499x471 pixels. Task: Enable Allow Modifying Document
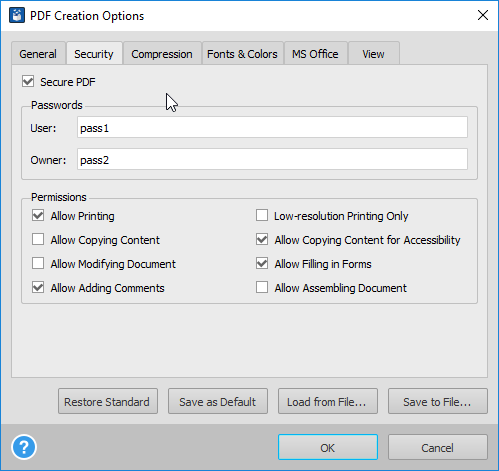pyautogui.click(x=38, y=263)
